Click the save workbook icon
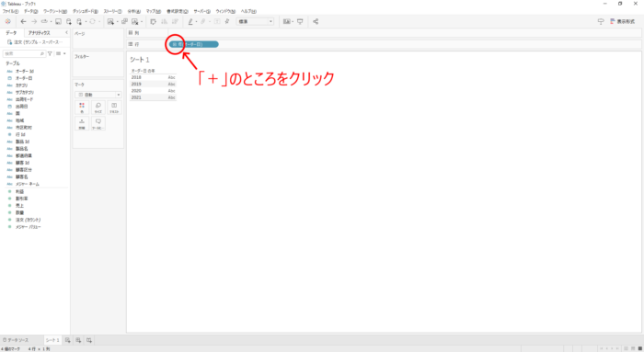The image size is (644, 352). 58,21
